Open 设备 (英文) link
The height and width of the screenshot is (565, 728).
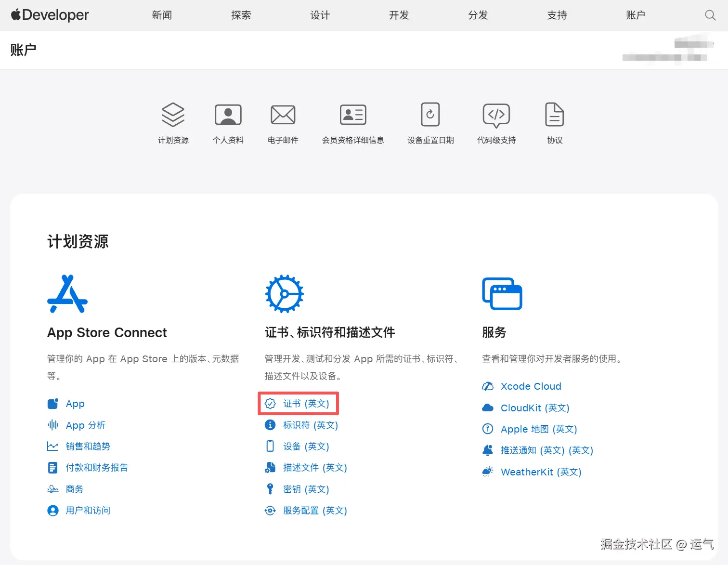tap(306, 447)
